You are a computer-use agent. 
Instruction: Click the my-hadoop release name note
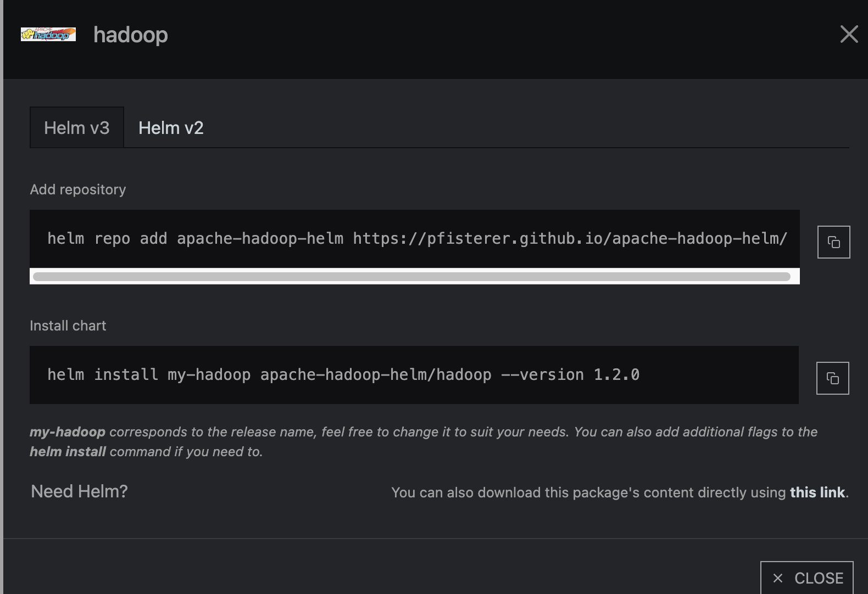pos(424,442)
